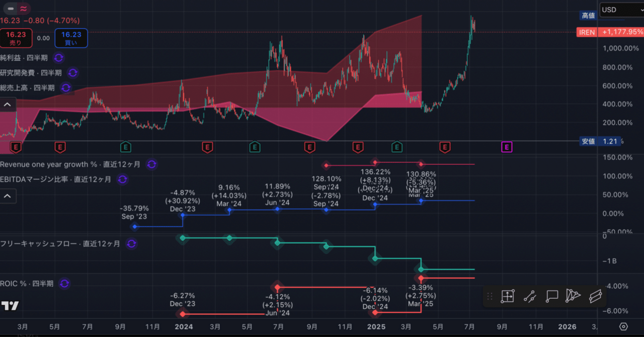Open the USD currency dropdown
Viewport: 644px width, 337px height.
(622, 10)
